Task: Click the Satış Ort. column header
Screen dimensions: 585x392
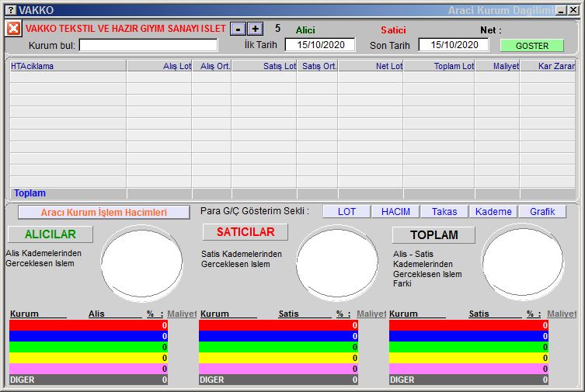Action: tap(318, 66)
